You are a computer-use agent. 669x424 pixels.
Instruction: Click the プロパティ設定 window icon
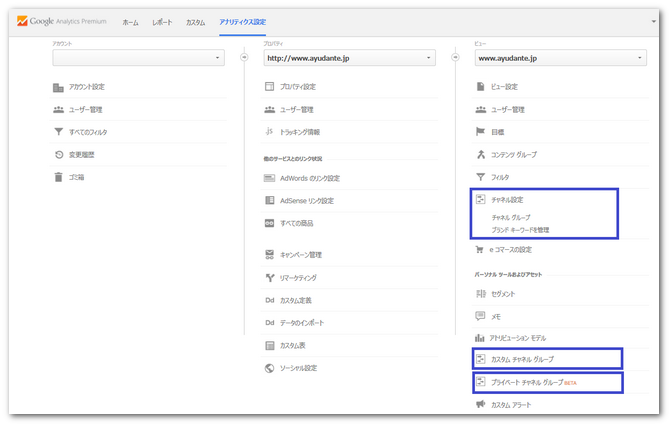(269, 87)
